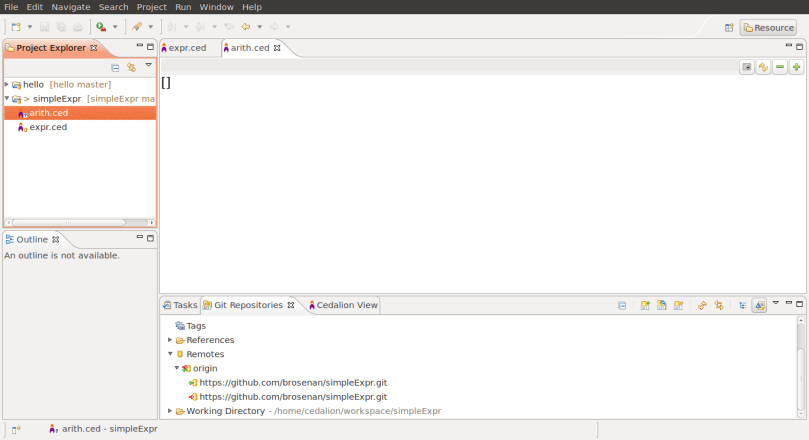Click the flashlight Search toolbar icon
Image resolution: width=809 pixels, height=440 pixels.
(137, 27)
